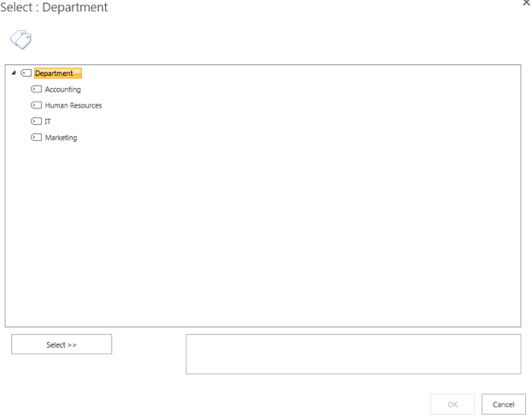Click the Select >> button
The width and height of the screenshot is (532, 418).
point(61,344)
